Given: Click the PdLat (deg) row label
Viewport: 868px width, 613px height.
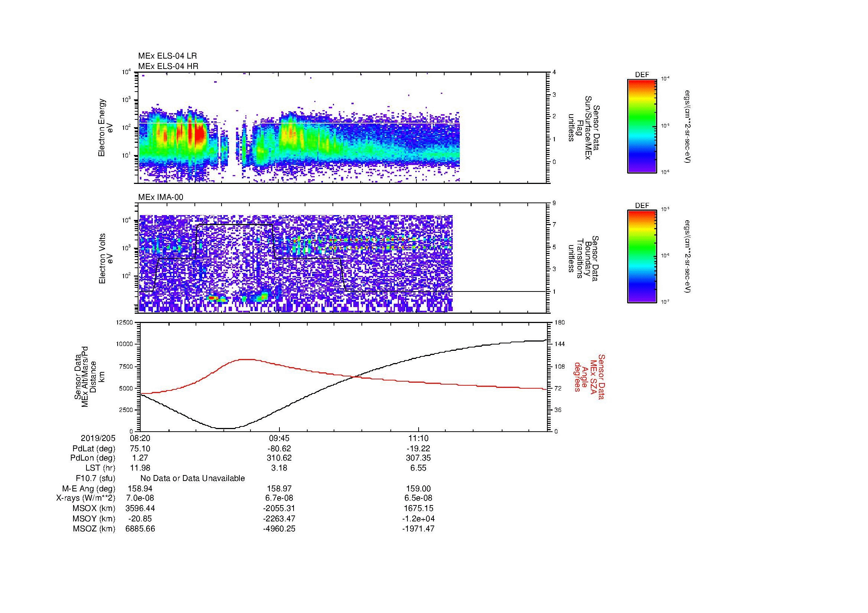Looking at the screenshot, I should tap(94, 449).
